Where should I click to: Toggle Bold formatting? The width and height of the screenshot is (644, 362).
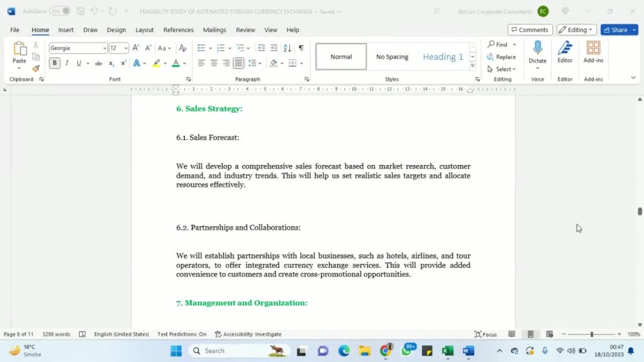(54, 63)
